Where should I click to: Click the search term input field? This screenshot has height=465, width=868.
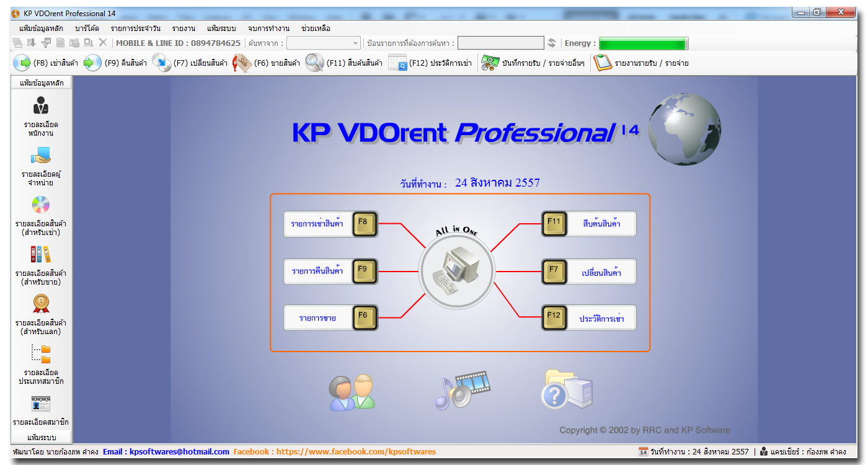pos(501,43)
